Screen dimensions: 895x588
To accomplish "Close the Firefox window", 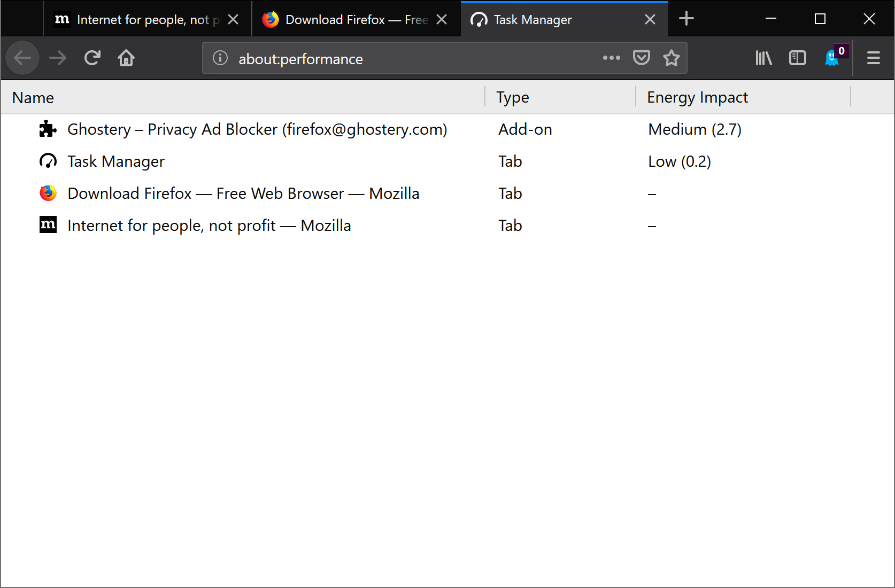I will [869, 19].
